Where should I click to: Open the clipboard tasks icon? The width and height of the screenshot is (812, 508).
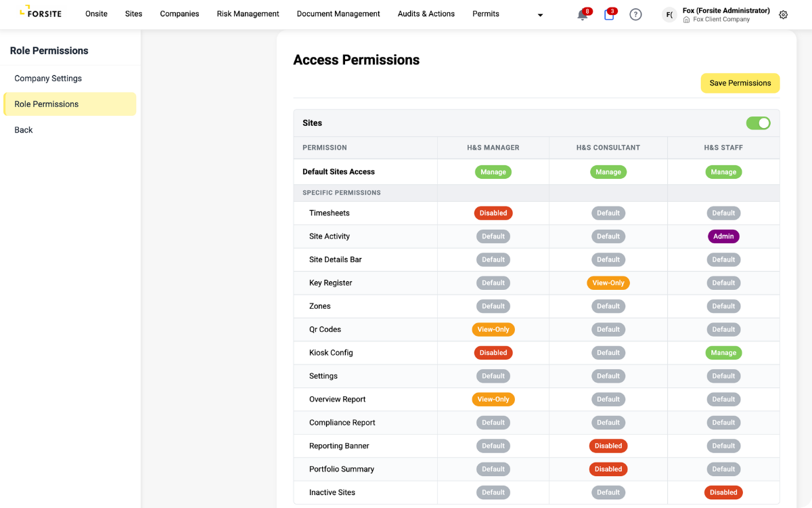[x=609, y=14]
